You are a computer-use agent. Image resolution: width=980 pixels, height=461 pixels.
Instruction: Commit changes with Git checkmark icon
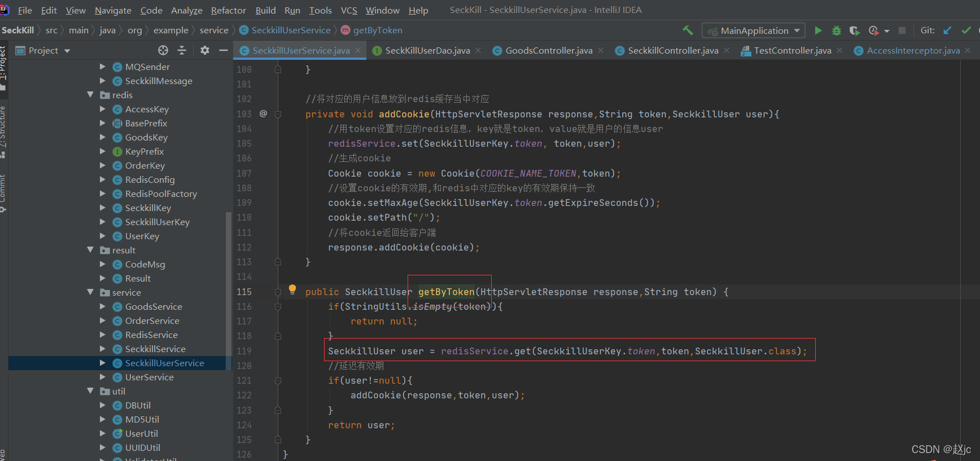[966, 30]
